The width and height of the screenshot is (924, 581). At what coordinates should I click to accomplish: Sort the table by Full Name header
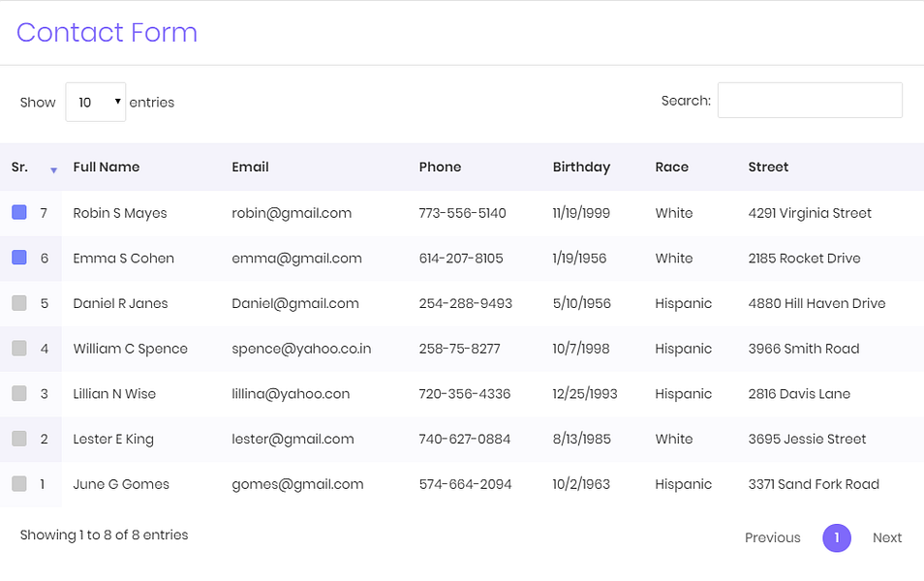coord(107,167)
